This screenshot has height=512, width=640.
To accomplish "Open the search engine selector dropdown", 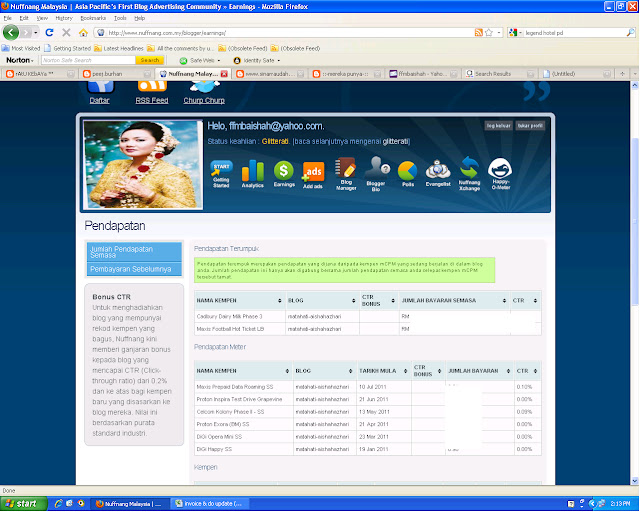I will [520, 32].
